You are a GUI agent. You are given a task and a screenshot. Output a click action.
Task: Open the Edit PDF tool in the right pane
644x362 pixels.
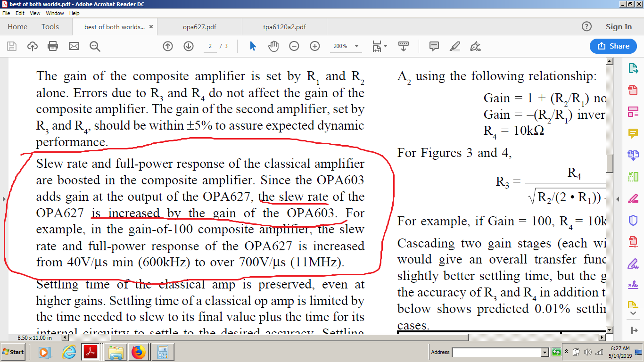coord(633,112)
